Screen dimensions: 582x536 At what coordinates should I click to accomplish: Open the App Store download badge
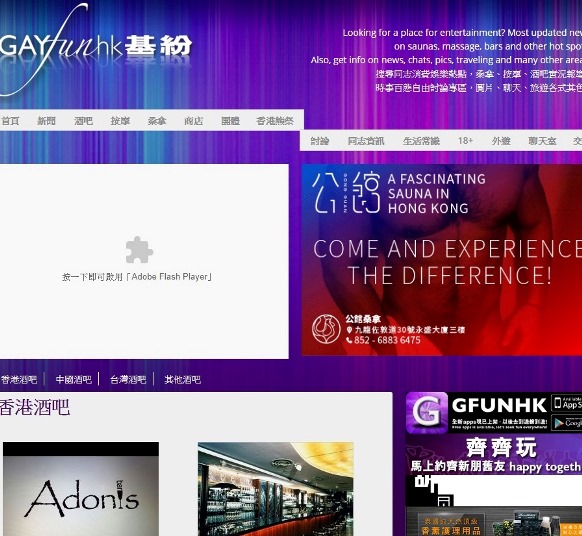pos(567,402)
